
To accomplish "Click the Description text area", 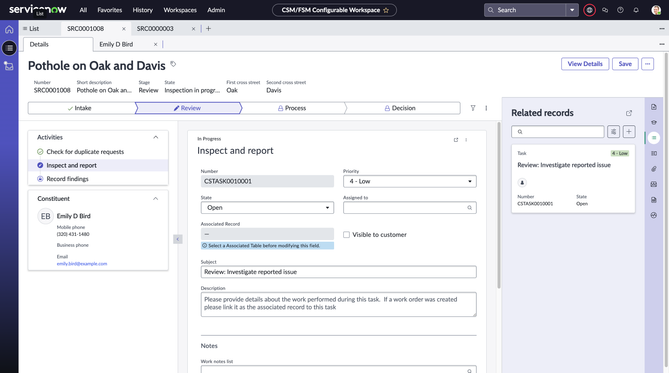I will click(x=339, y=304).
